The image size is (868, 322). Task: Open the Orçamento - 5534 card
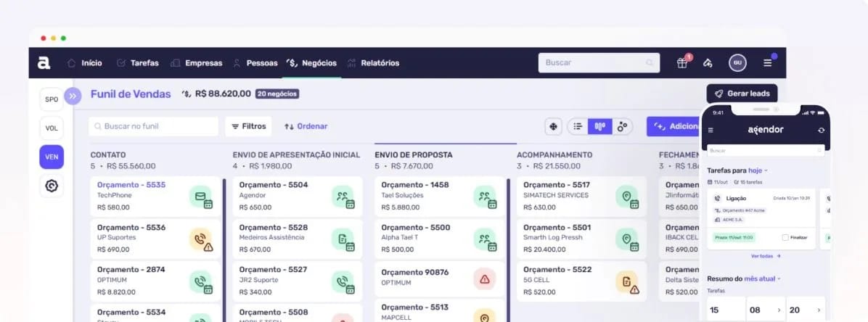pos(155,313)
